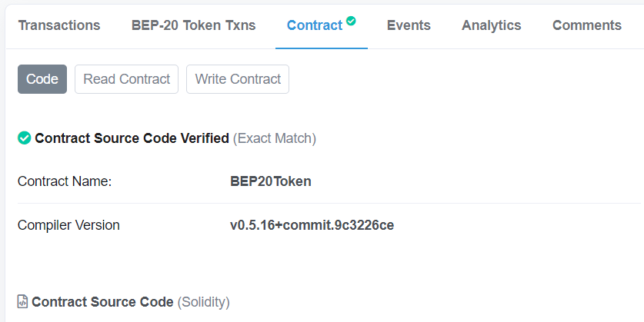Click the Contract Source Code Verified heading
Screen dimensions: 644x322
click(x=132, y=138)
